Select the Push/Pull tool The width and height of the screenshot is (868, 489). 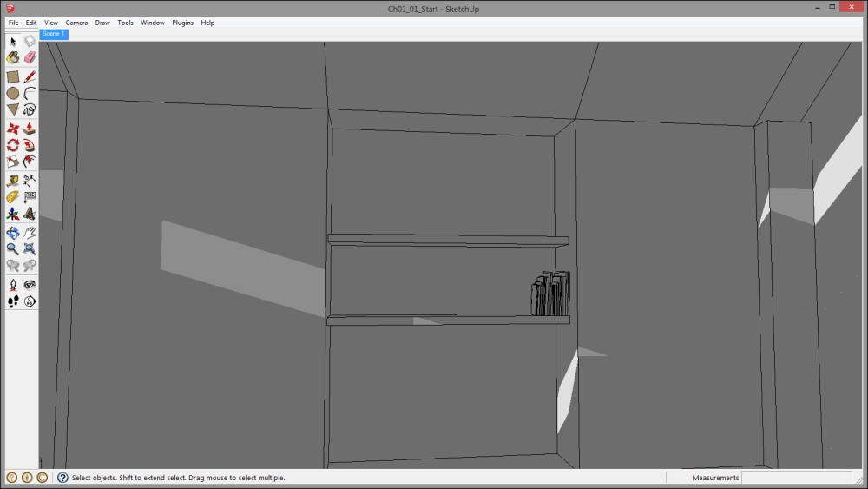[30, 129]
